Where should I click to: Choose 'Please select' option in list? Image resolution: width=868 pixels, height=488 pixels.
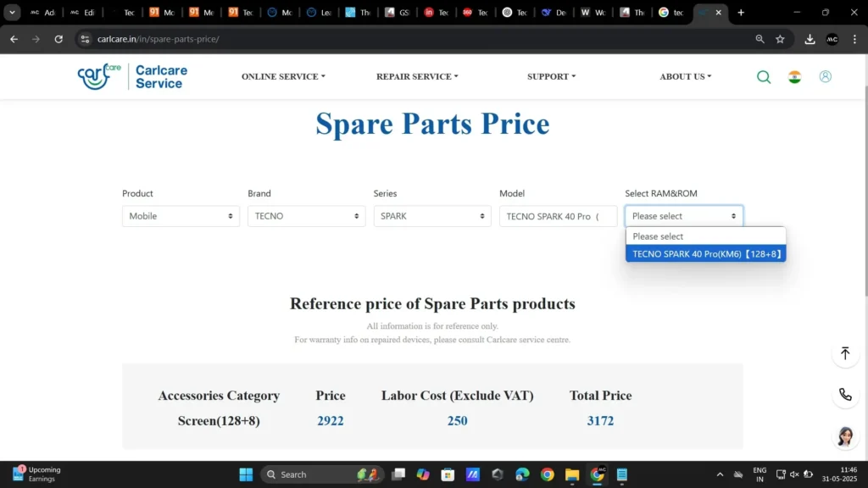point(706,236)
